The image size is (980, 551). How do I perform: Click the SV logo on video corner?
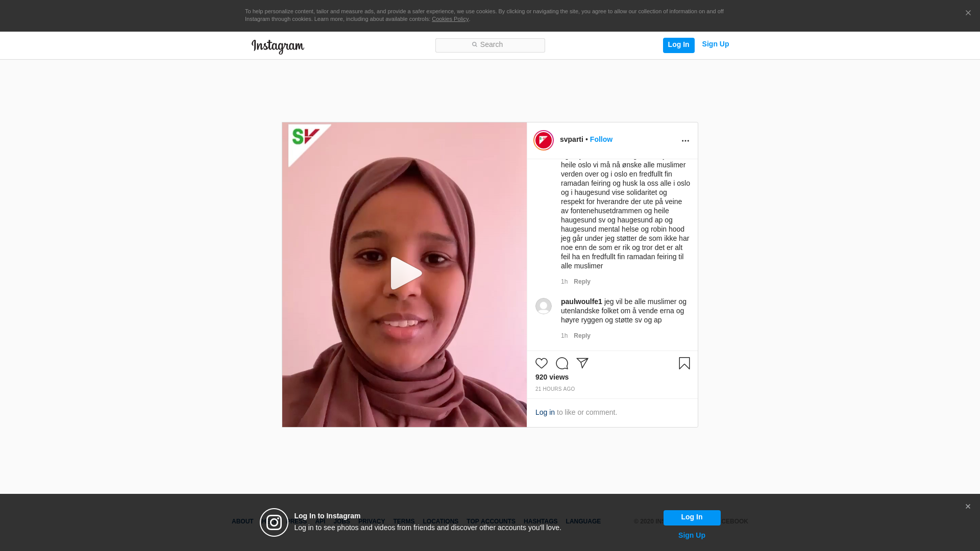[x=306, y=137]
